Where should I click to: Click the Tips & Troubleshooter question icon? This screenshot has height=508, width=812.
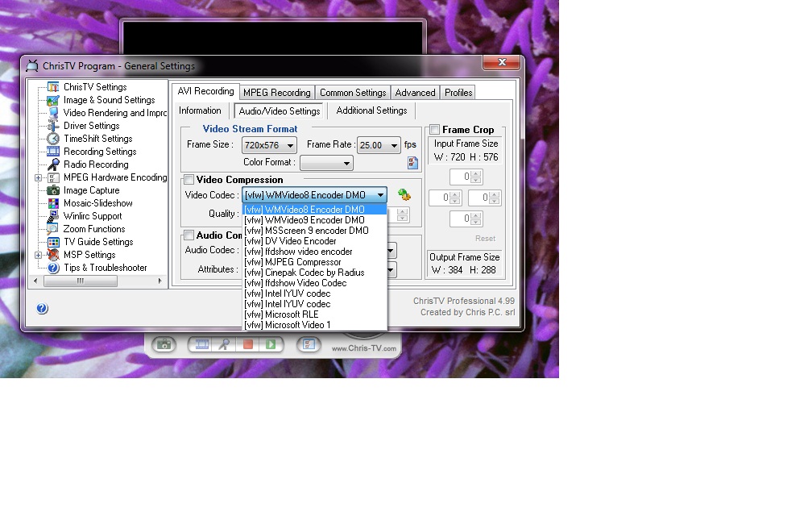click(x=53, y=268)
